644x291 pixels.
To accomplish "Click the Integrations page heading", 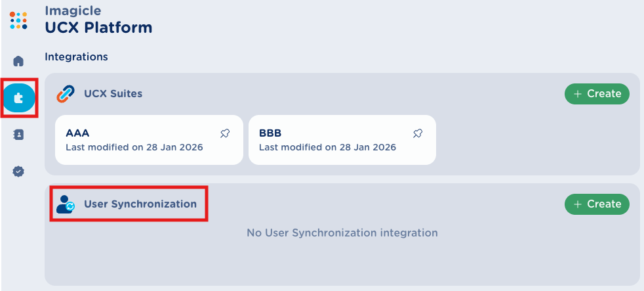I will [x=76, y=57].
